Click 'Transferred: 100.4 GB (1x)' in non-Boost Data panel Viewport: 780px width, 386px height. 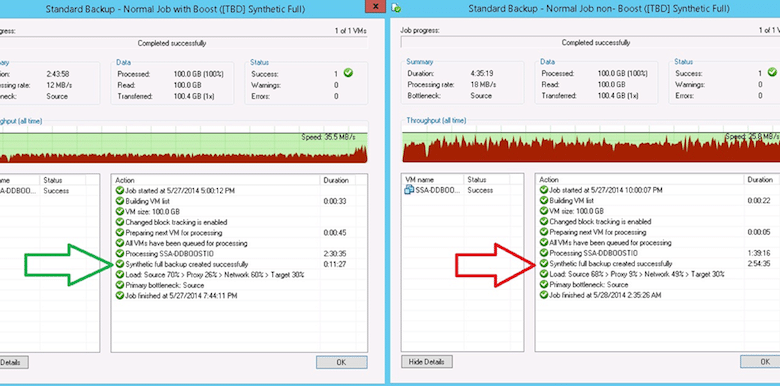coord(590,96)
